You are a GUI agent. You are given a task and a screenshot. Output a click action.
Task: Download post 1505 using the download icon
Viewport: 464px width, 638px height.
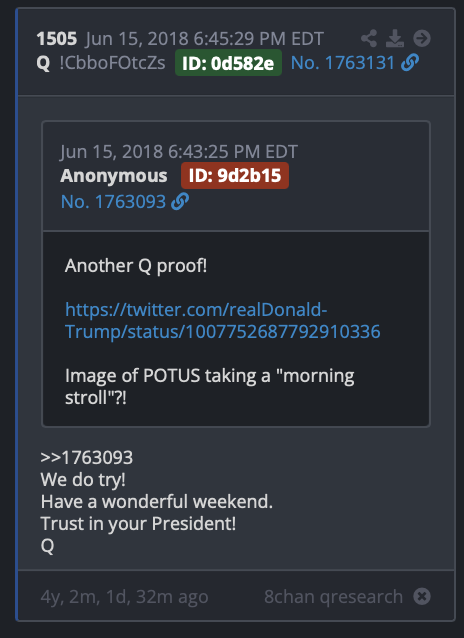click(x=395, y=39)
